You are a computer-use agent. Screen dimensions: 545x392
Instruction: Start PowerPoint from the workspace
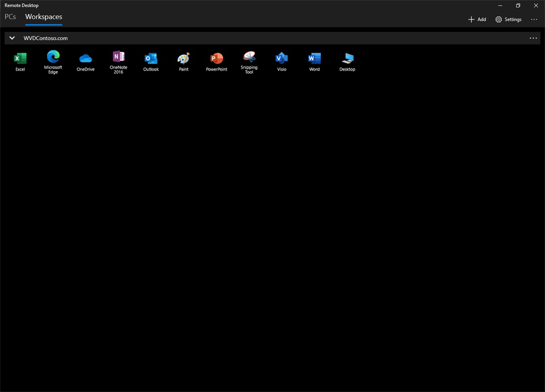(216, 60)
